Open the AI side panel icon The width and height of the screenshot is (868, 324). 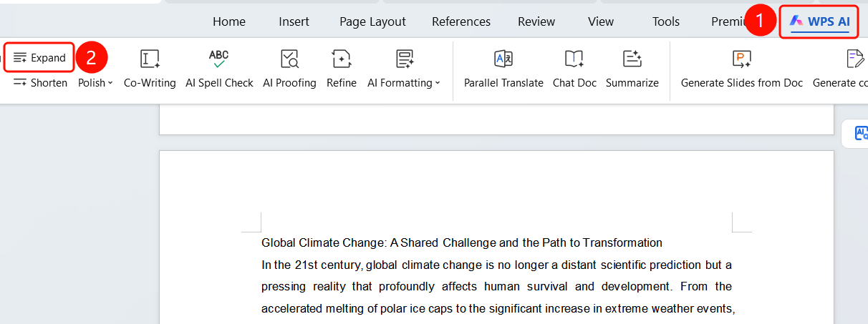click(859, 133)
